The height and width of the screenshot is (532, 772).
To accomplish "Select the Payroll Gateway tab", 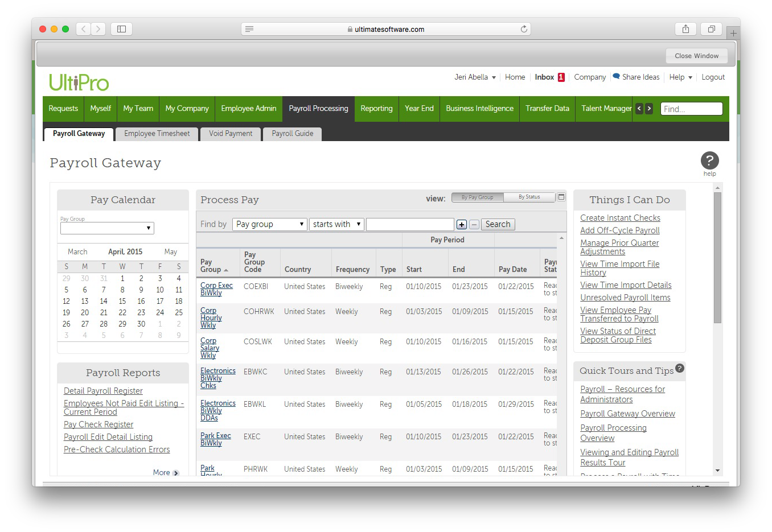I will (79, 134).
